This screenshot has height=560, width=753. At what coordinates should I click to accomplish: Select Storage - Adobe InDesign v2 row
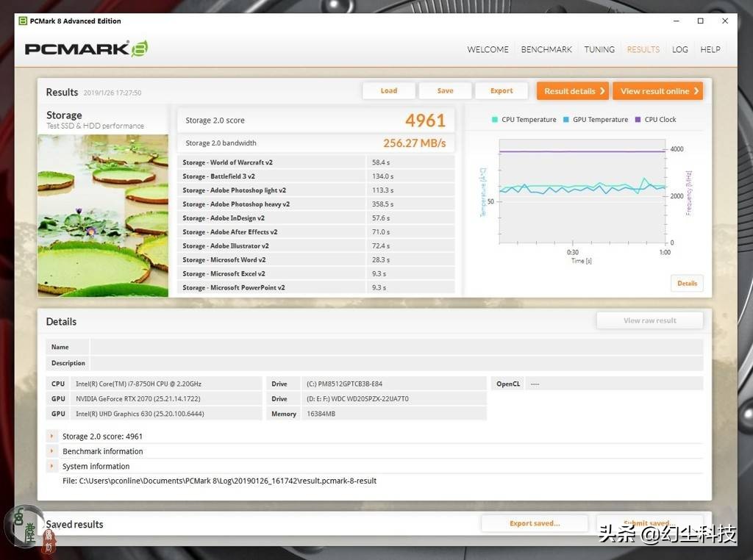point(315,218)
